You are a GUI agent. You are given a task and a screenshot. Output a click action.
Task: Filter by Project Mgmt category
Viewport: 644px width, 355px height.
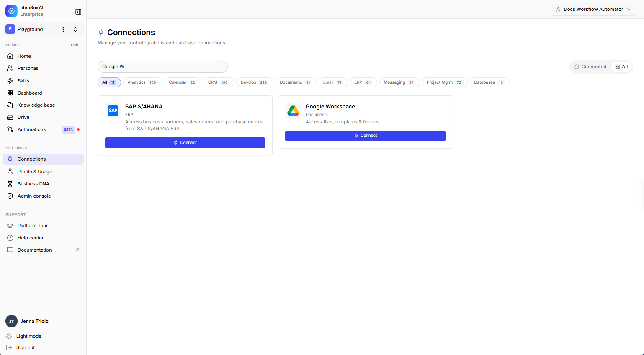tap(445, 82)
